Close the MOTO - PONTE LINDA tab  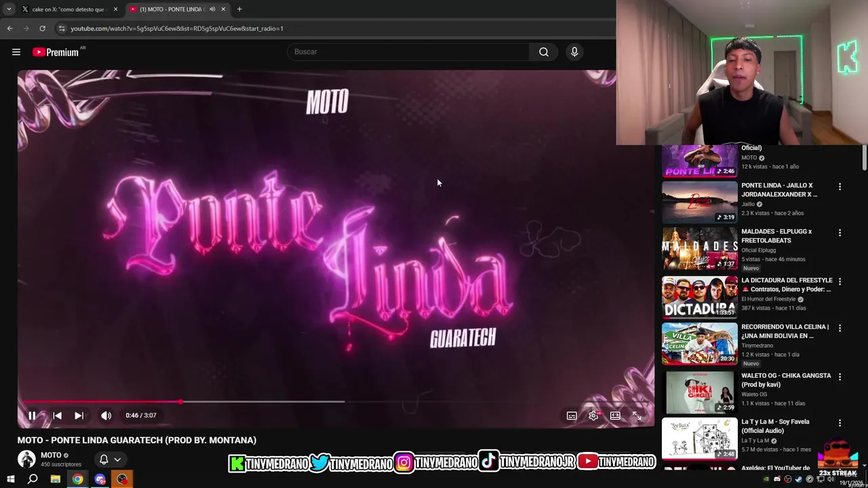coord(223,9)
